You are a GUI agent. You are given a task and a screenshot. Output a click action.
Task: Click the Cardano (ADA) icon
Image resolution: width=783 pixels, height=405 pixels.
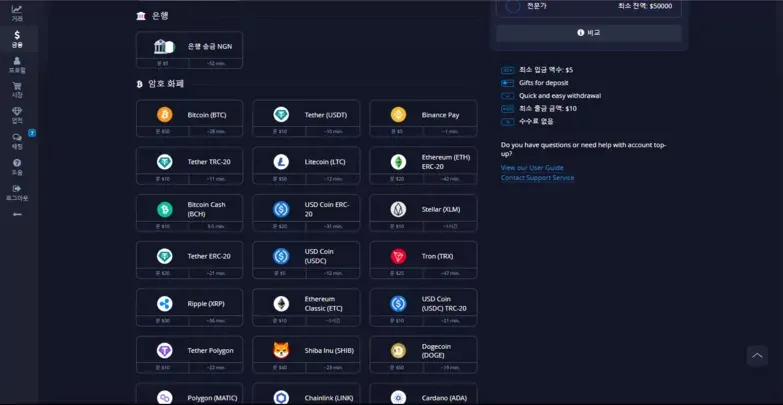[398, 398]
